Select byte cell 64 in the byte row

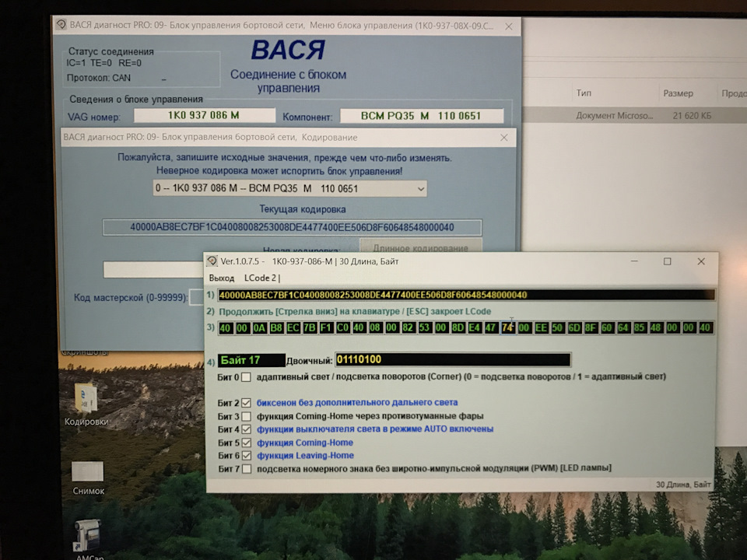click(623, 327)
